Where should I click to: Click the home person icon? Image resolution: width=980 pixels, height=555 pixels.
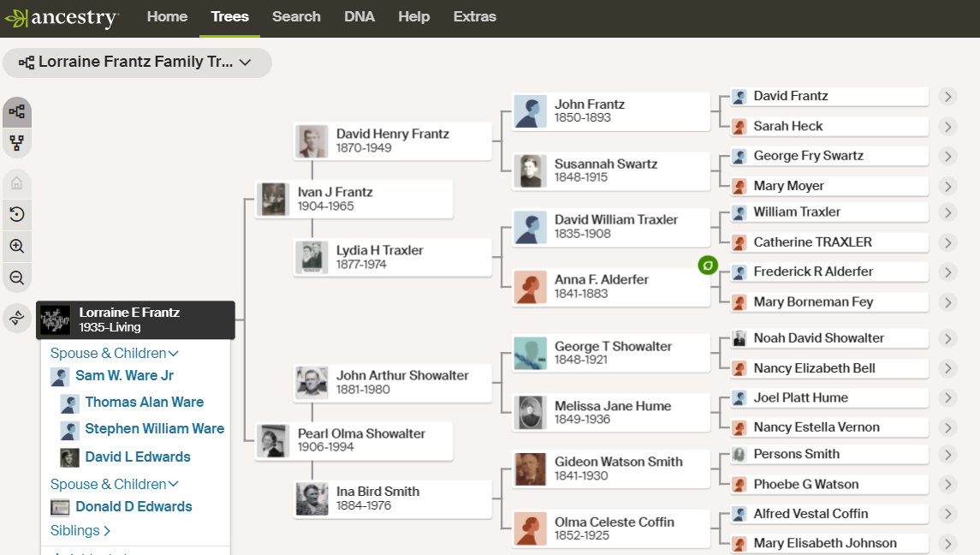pyautogui.click(x=17, y=183)
